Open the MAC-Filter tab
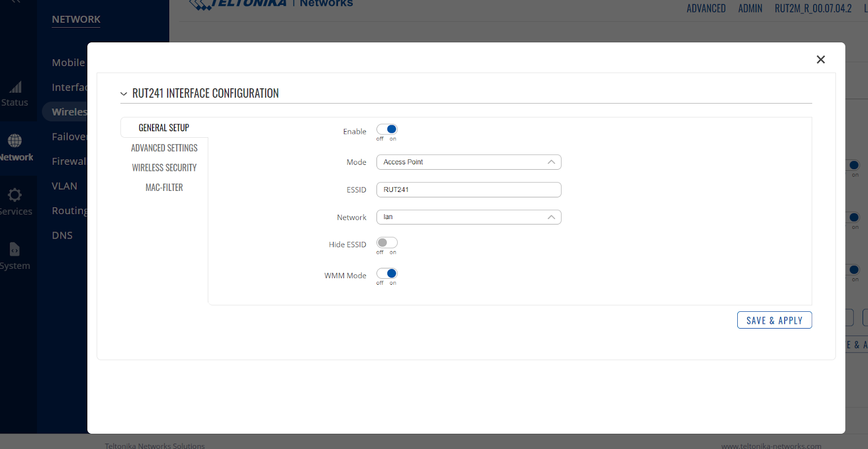 164,188
